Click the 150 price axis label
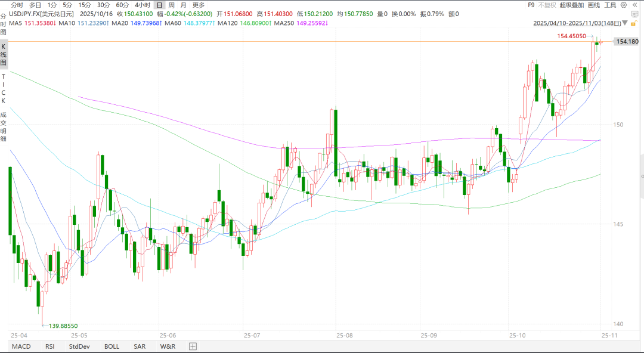The image size is (644, 353). point(618,125)
